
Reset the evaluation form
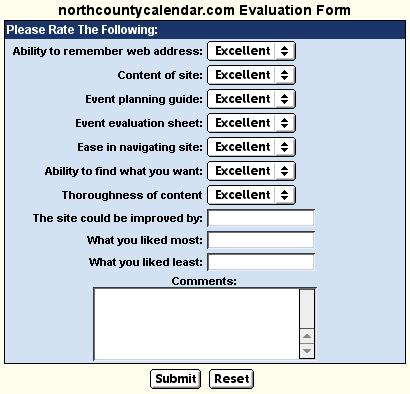coord(232,379)
